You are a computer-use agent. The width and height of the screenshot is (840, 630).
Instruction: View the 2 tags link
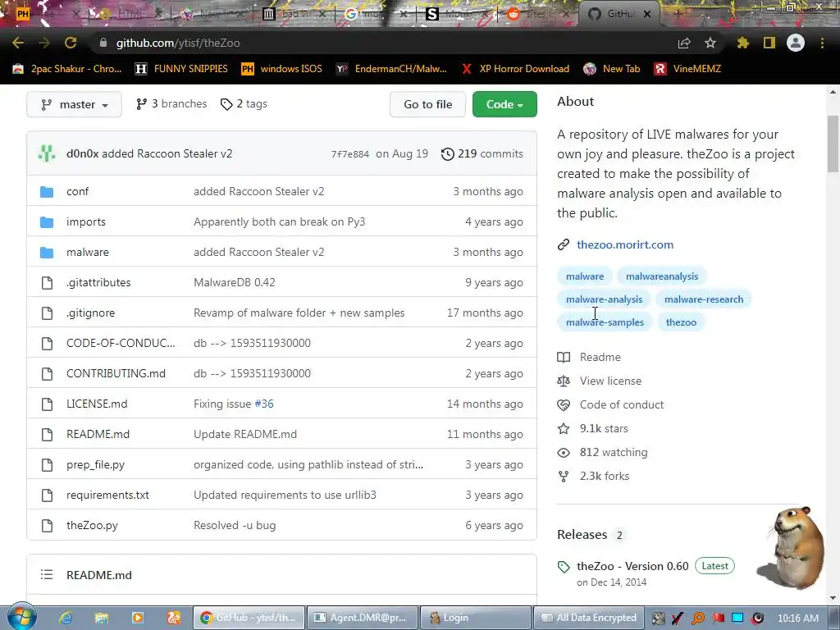coord(244,104)
